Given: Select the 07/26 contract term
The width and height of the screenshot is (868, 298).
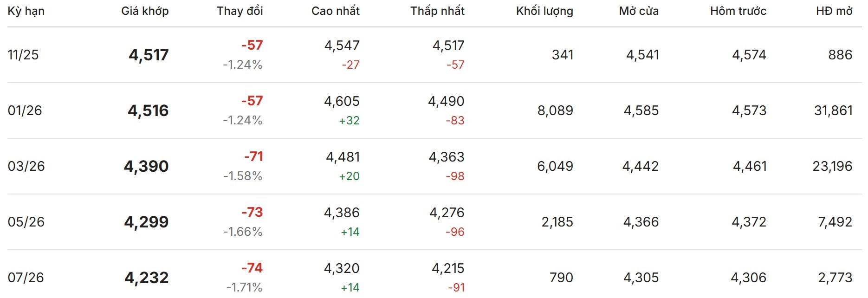Looking at the screenshot, I should pyautogui.click(x=26, y=278).
